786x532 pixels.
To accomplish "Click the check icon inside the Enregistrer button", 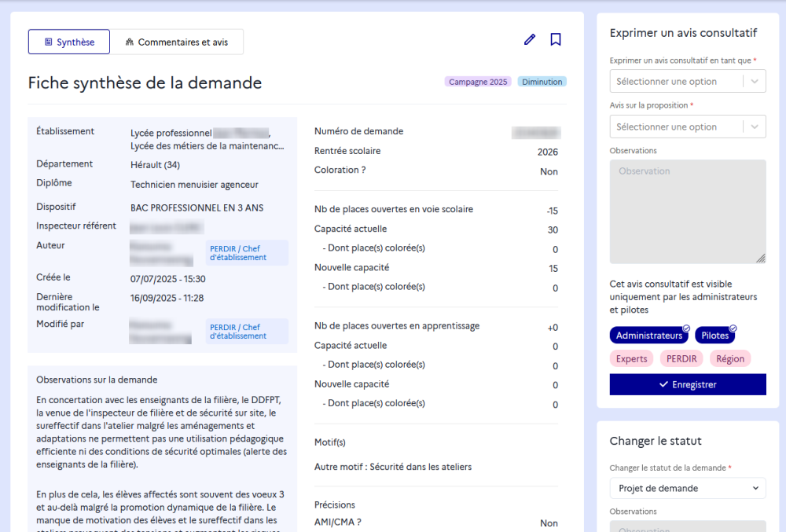I will pyautogui.click(x=663, y=384).
